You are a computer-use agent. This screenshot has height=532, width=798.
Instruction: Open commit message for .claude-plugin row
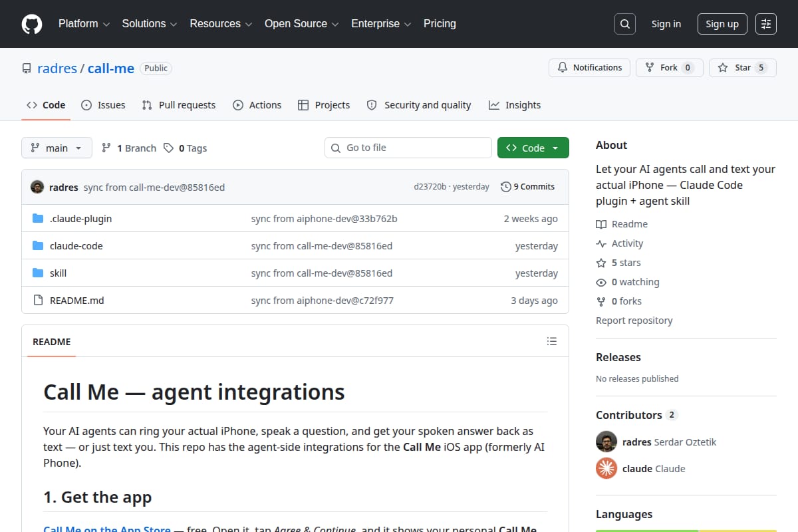click(324, 219)
